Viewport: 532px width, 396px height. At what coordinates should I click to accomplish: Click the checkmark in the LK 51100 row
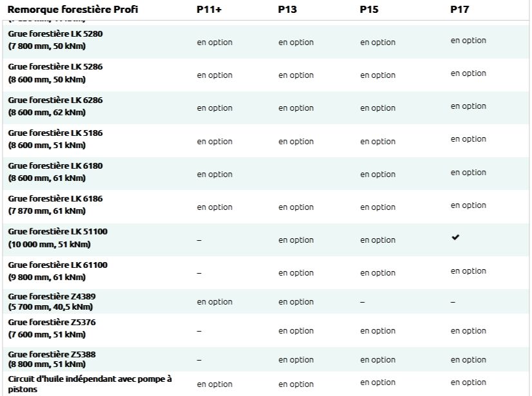[456, 238]
